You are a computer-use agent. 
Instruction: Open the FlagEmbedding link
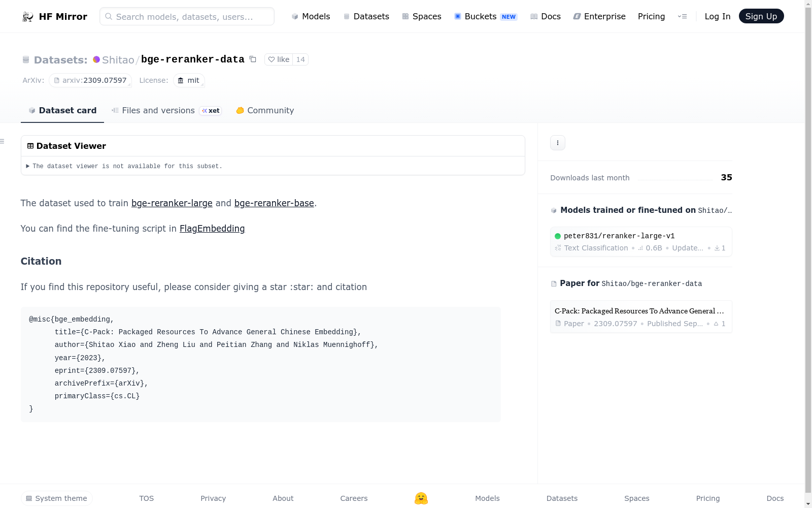point(212,229)
